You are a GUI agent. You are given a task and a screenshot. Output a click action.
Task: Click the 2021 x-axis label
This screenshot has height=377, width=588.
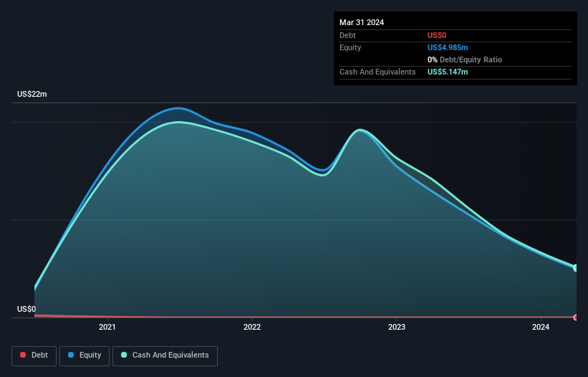pos(107,327)
